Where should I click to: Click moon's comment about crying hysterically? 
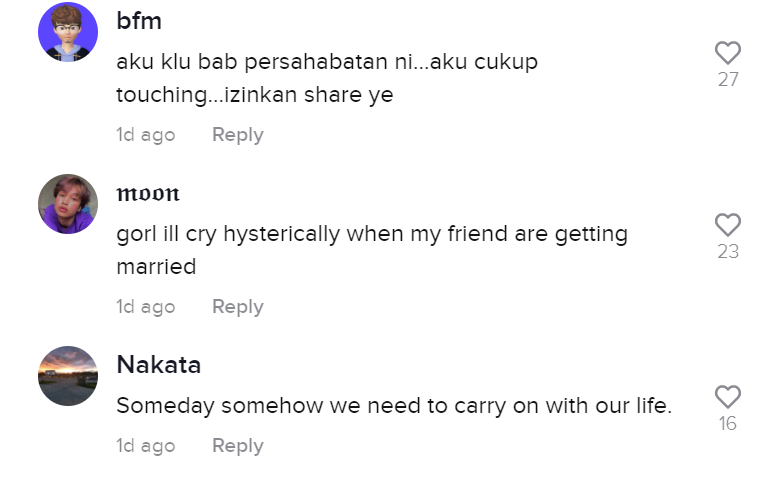(372, 250)
